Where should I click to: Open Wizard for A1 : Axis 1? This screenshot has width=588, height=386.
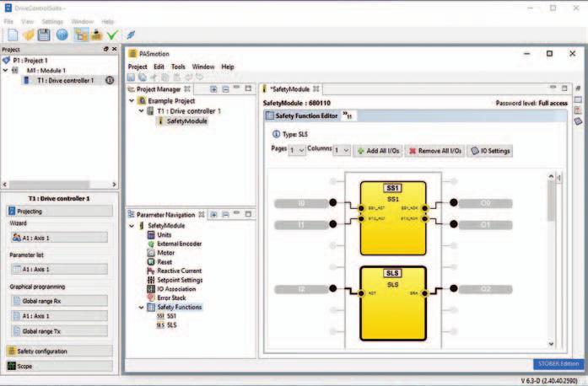[x=59, y=238]
